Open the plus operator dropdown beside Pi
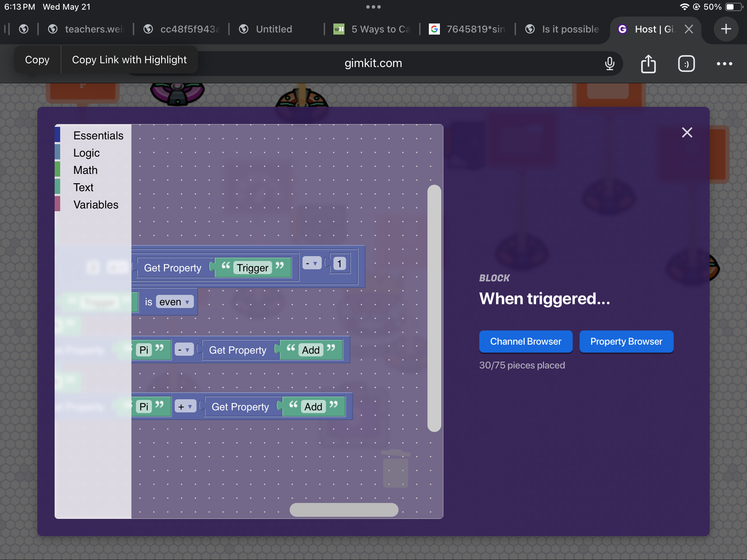 coord(185,407)
